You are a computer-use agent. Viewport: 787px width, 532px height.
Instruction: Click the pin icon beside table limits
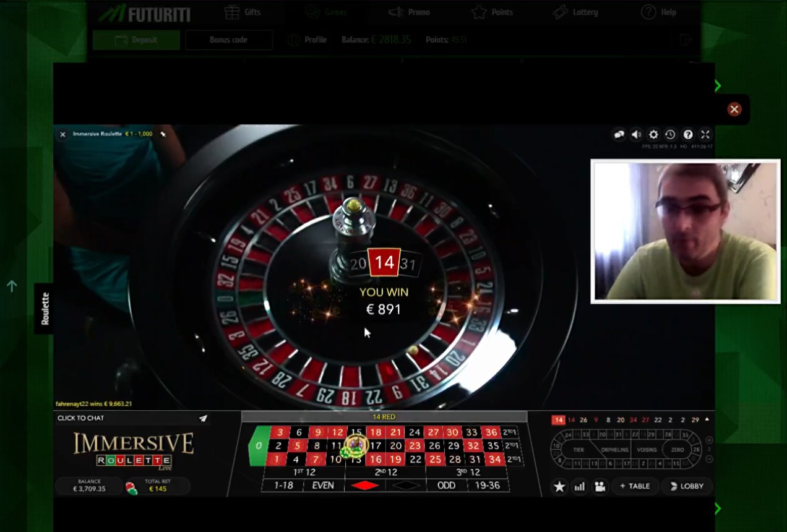pos(163,134)
